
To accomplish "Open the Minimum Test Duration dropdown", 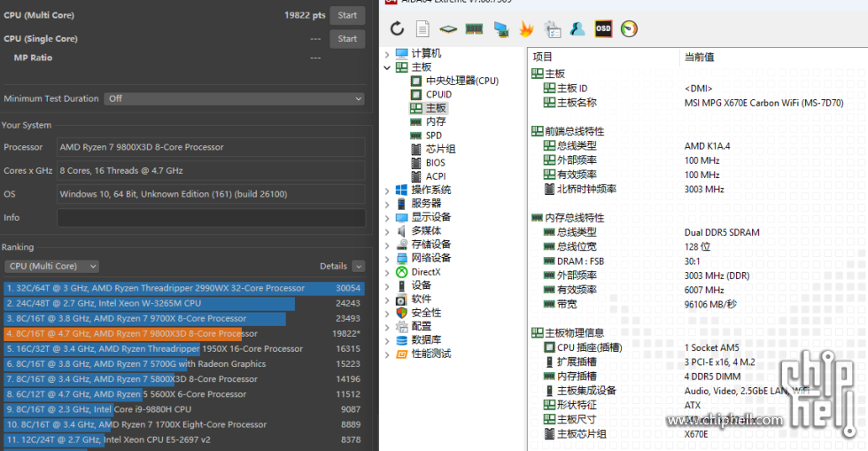I will click(234, 98).
